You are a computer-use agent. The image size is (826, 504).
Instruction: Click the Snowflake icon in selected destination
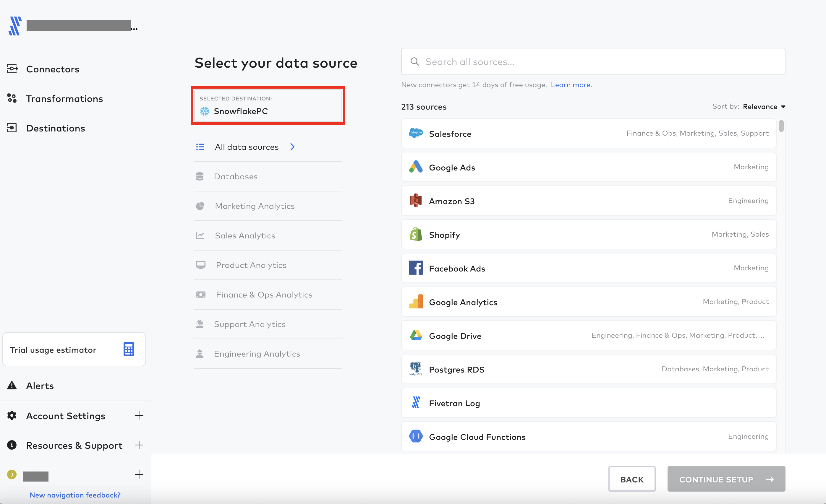pyautogui.click(x=205, y=111)
